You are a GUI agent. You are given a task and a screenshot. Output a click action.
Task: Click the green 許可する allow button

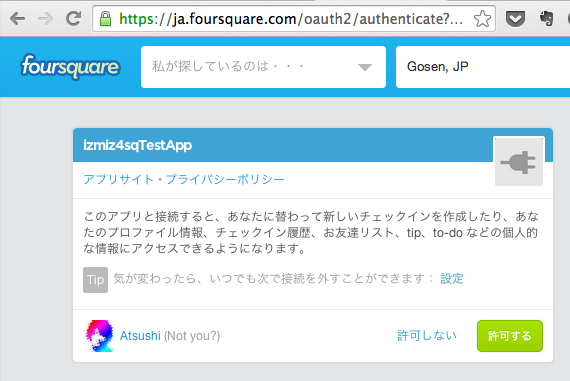510,336
